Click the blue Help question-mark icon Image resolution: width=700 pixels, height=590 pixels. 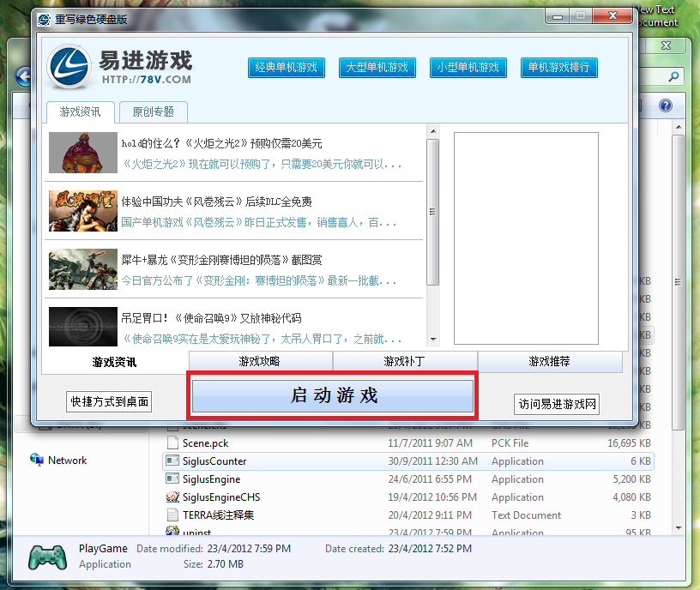667,105
